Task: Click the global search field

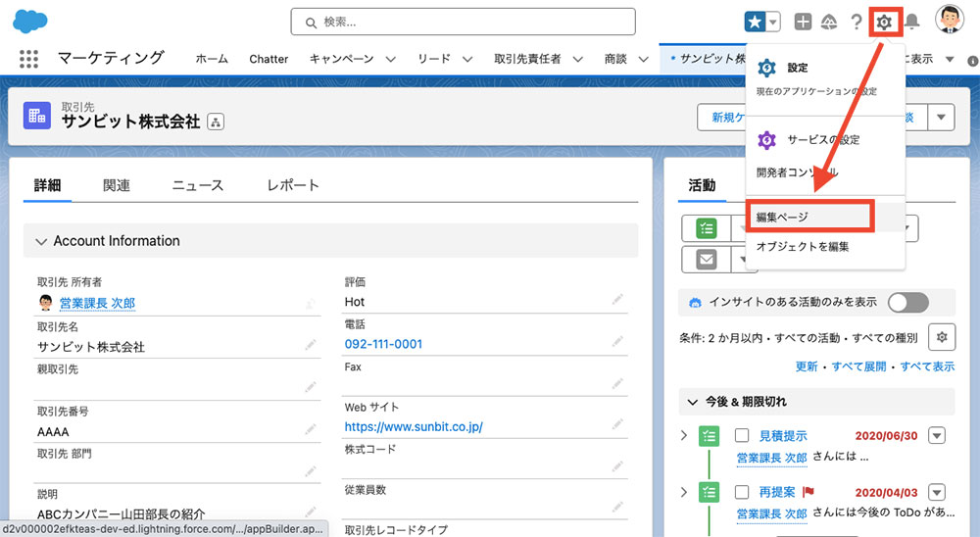Action: tap(464, 22)
